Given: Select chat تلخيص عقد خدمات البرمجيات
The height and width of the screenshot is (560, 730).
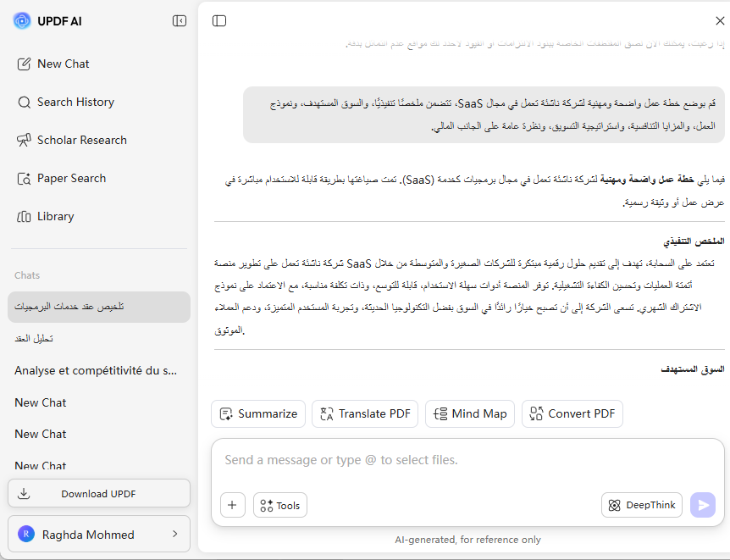Looking at the screenshot, I should coord(99,307).
